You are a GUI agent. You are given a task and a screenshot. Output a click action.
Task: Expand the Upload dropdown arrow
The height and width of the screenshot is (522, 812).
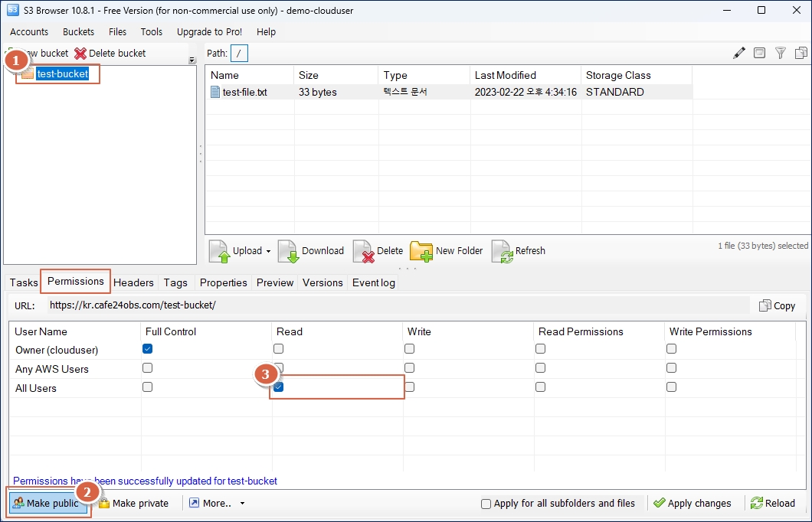point(269,251)
